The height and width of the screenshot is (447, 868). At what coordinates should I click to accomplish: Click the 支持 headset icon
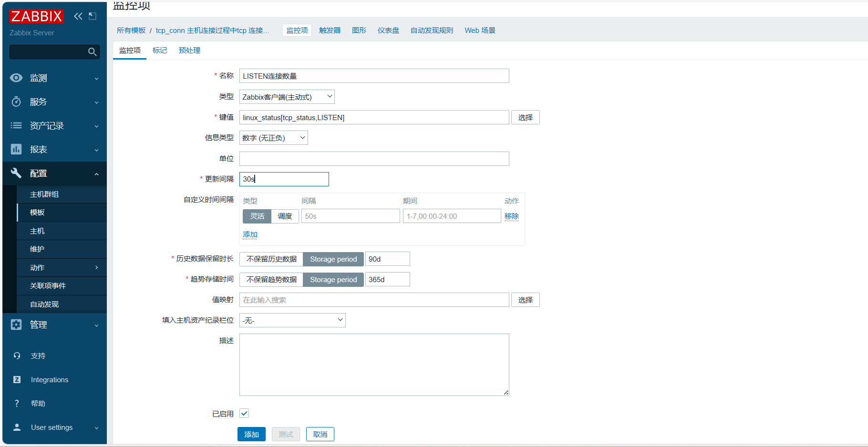point(17,356)
